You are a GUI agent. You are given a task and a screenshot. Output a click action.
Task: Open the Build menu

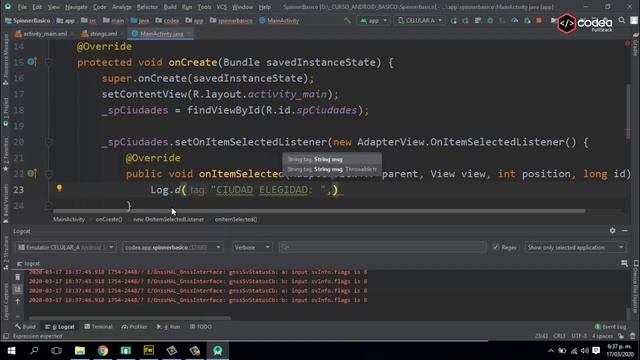[170, 7]
